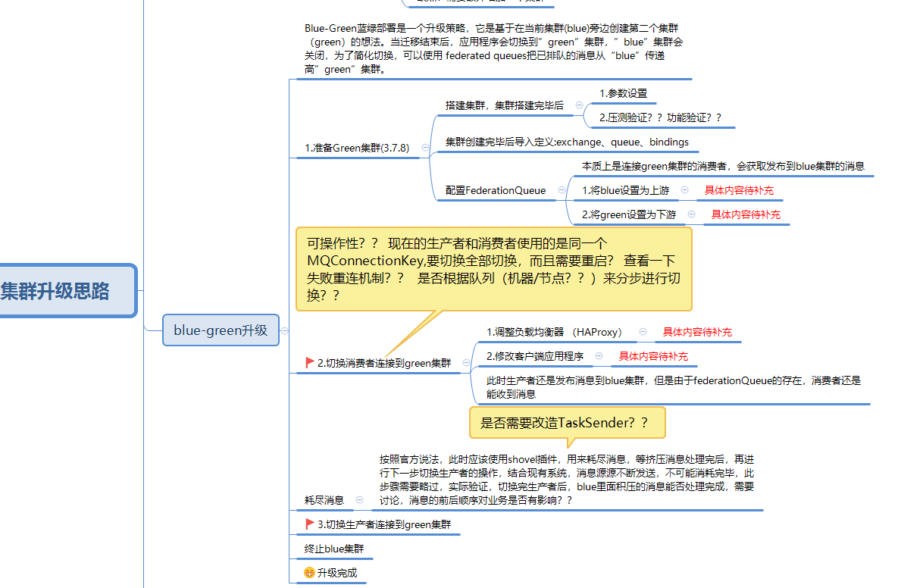Select the 集群创建完毕后导入定义 topic

click(567, 142)
